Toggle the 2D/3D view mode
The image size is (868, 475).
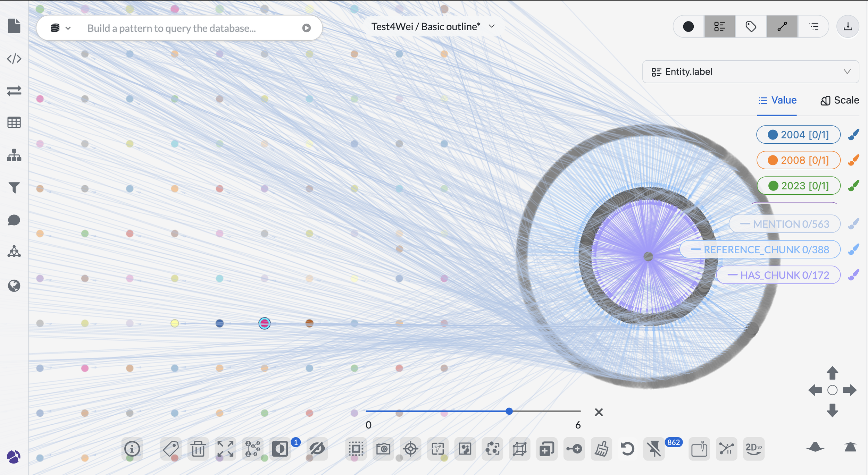pos(753,449)
